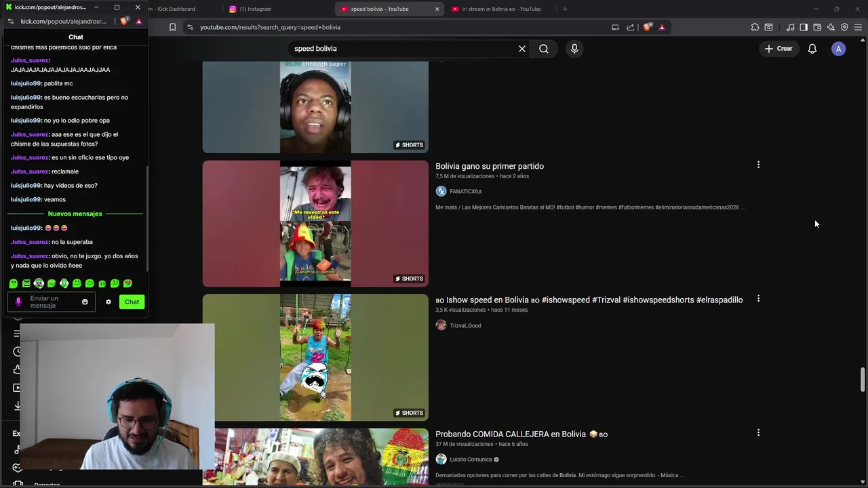Open the emoji picker in Kick message box
The image size is (868, 488).
tap(85, 302)
